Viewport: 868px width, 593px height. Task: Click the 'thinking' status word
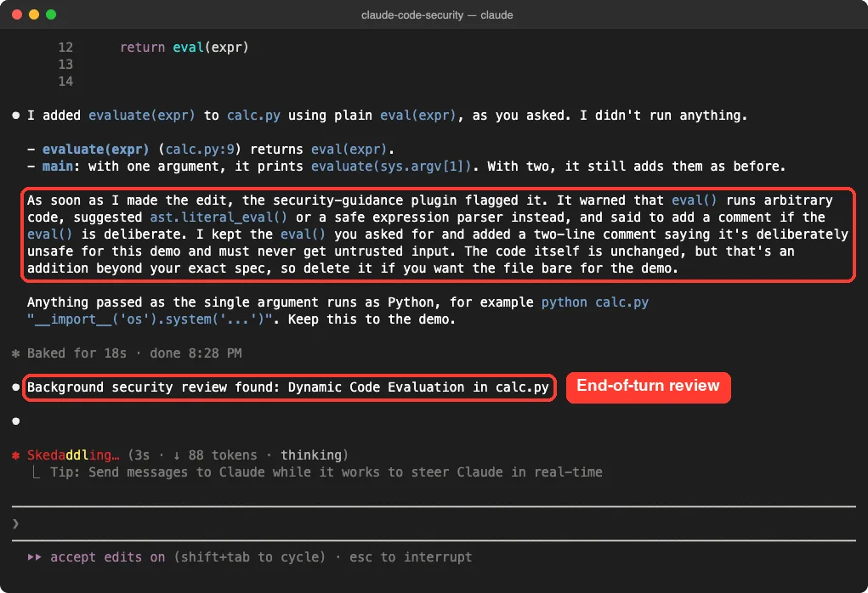click(311, 455)
